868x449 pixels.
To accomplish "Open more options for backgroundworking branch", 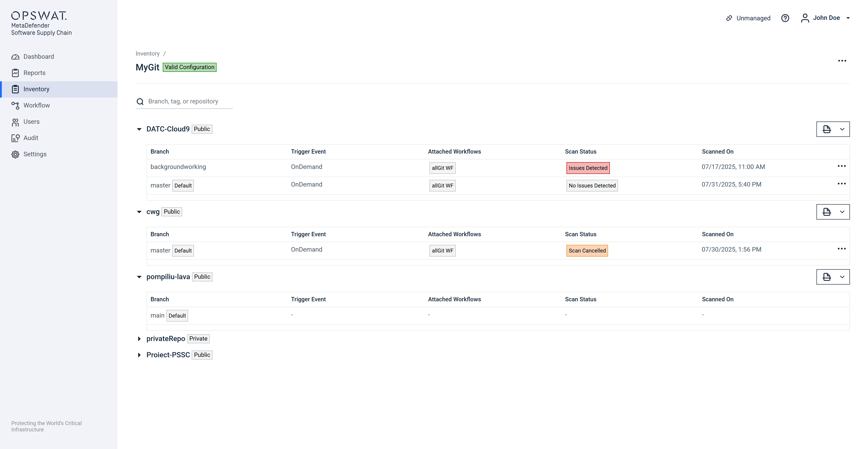I will pos(841,166).
